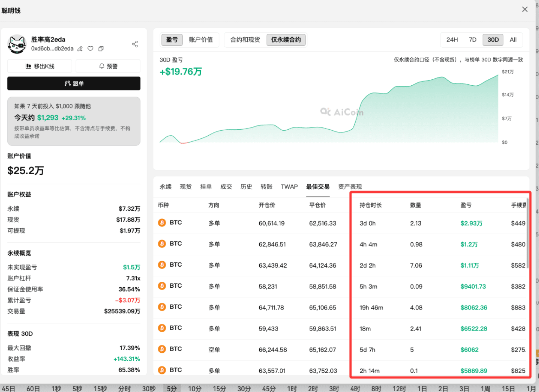Edit the wallet nickname via the pencil icon
This screenshot has height=392, width=539.
80,49
